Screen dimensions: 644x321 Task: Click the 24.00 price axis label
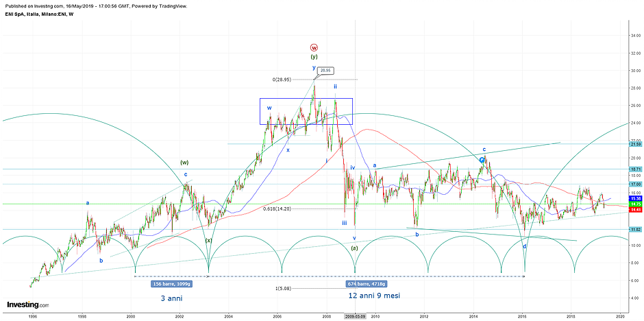[x=636, y=123]
